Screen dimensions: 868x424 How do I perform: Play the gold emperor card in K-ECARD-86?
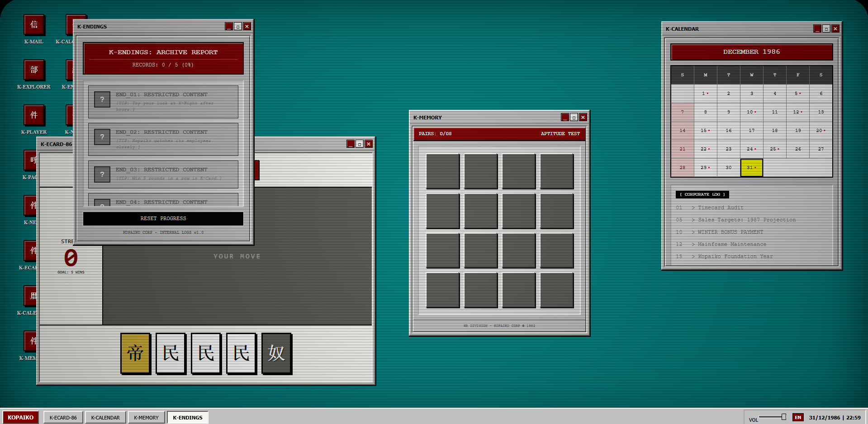pyautogui.click(x=135, y=353)
